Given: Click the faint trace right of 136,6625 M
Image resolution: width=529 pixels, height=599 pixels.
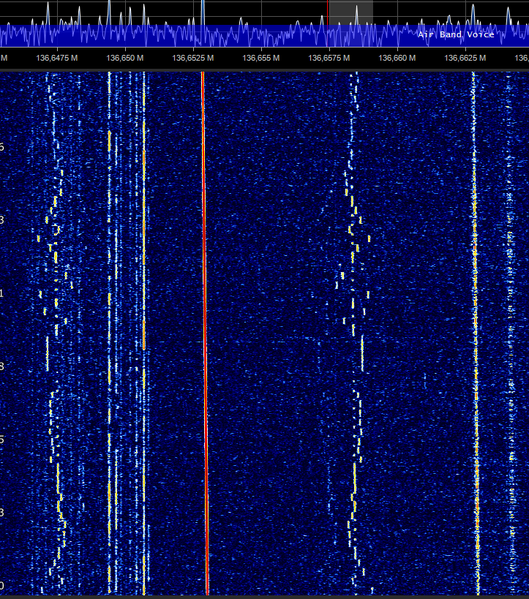Looking at the screenshot, I should point(510,332).
